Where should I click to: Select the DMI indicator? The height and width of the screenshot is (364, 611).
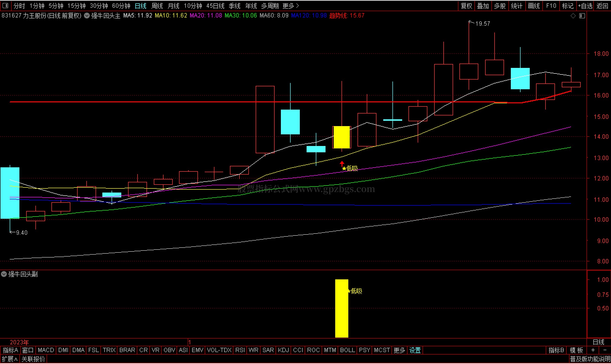pos(63,350)
